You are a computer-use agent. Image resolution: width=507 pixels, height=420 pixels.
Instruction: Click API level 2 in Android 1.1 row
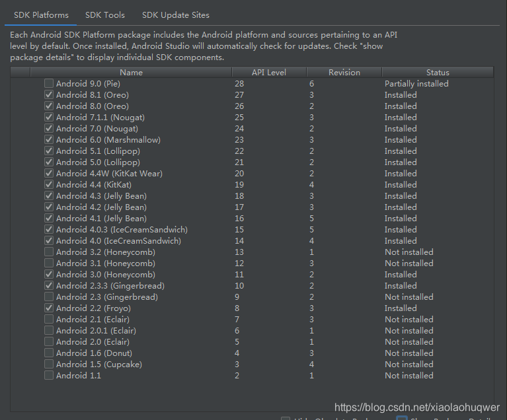[x=237, y=375]
